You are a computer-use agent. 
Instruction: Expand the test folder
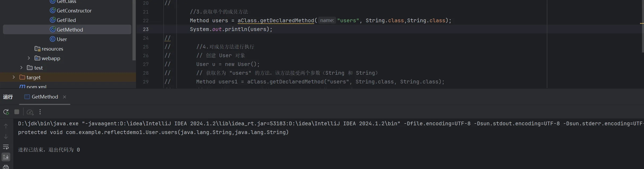(22, 68)
